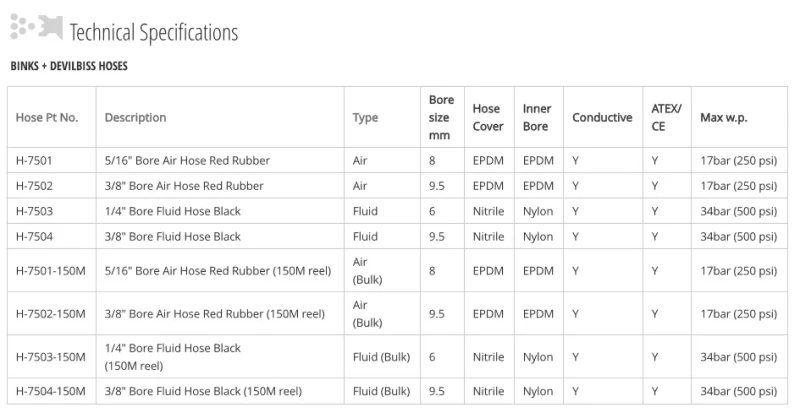Click the H-7503 part number
800x413 pixels.
click(34, 211)
